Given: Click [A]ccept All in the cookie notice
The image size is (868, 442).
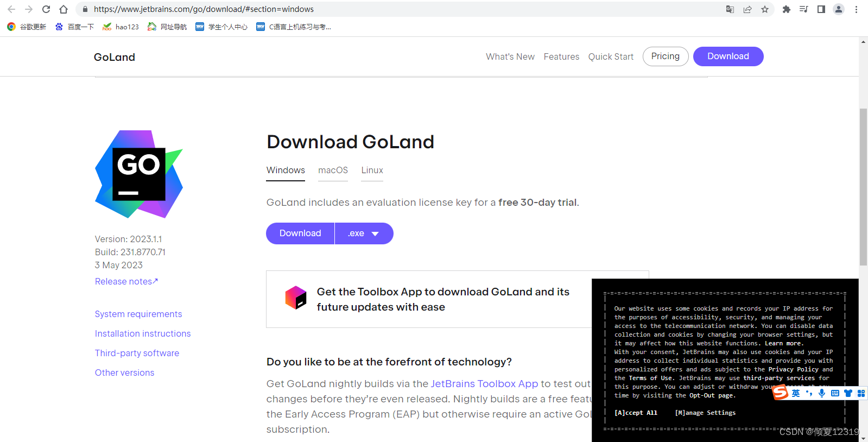Looking at the screenshot, I should 636,413.
